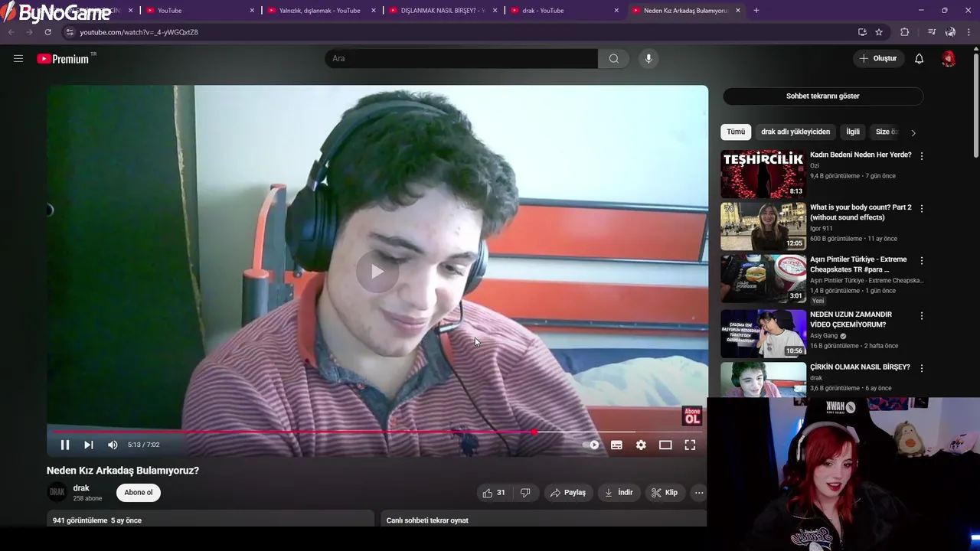Click in the Ara search field
Image resolution: width=980 pixels, height=551 pixels.
tap(462, 59)
